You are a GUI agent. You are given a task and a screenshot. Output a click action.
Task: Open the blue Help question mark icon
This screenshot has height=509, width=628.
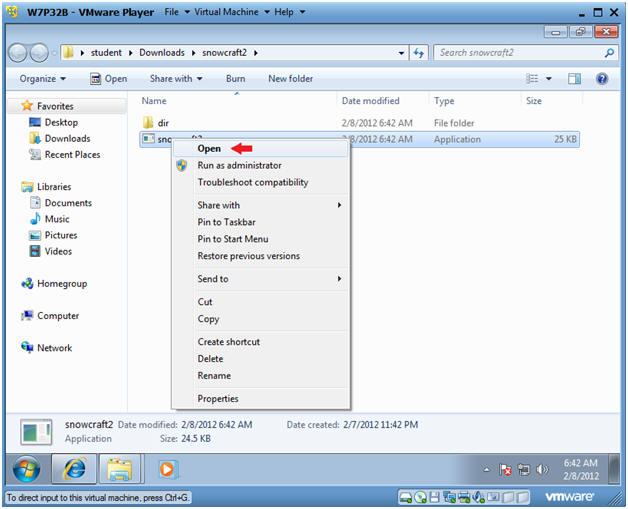click(x=602, y=78)
